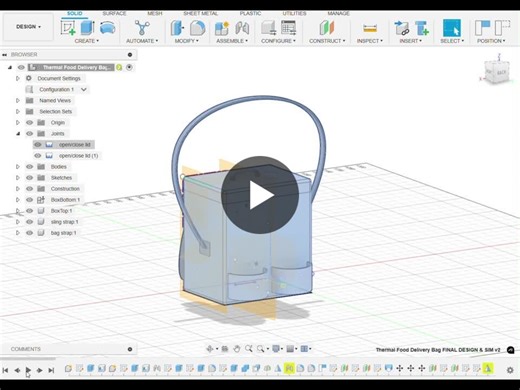Hide the Joints folder
Screen dimensions: 520x390
click(x=29, y=134)
